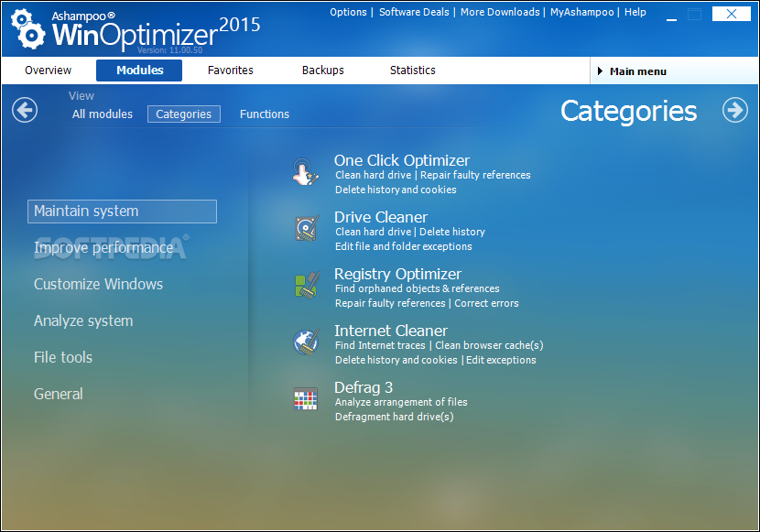Viewport: 760px width, 532px height.
Task: Click 'Edit exceptions' under Internet Cleaner
Action: [x=501, y=360]
